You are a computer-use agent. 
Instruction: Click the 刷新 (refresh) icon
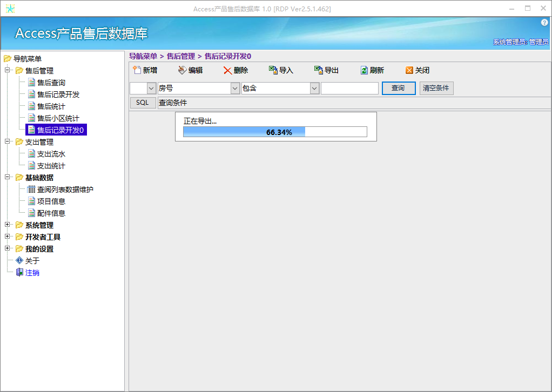pyautogui.click(x=364, y=70)
